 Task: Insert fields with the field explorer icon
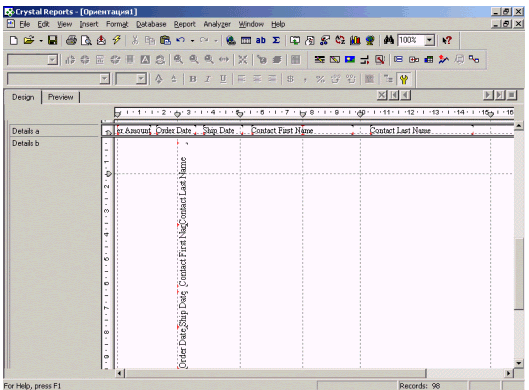tap(246, 40)
